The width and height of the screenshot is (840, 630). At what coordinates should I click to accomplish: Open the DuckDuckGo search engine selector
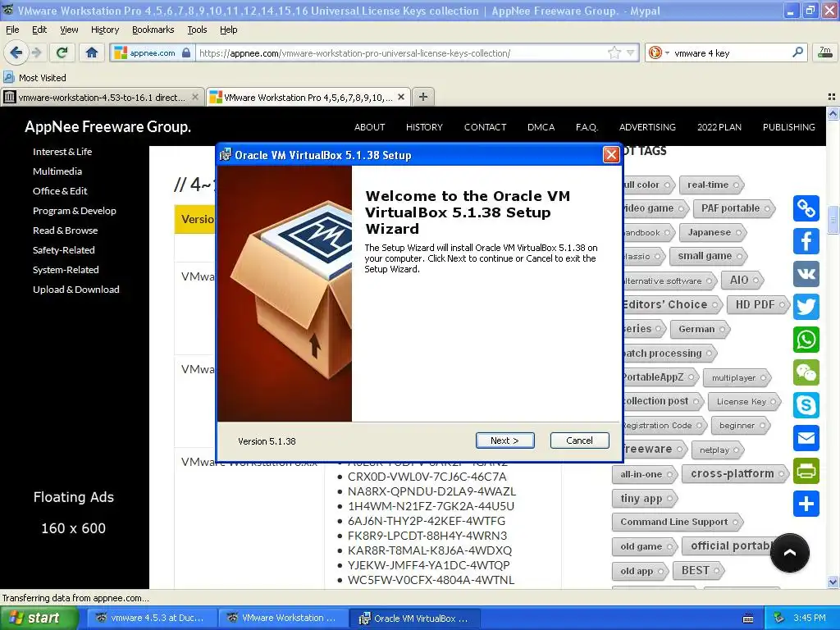point(659,52)
